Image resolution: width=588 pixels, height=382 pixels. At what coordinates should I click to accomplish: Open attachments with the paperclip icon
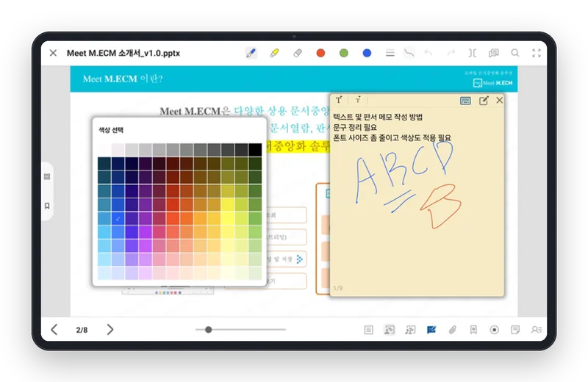453,330
